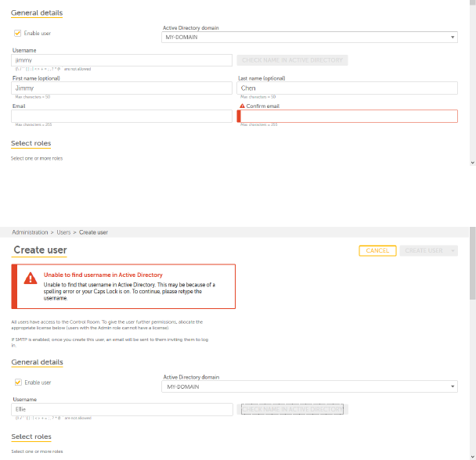Focus the Username field containing jimmy
Image resolution: width=476 pixels, height=460 pixels.
point(121,59)
